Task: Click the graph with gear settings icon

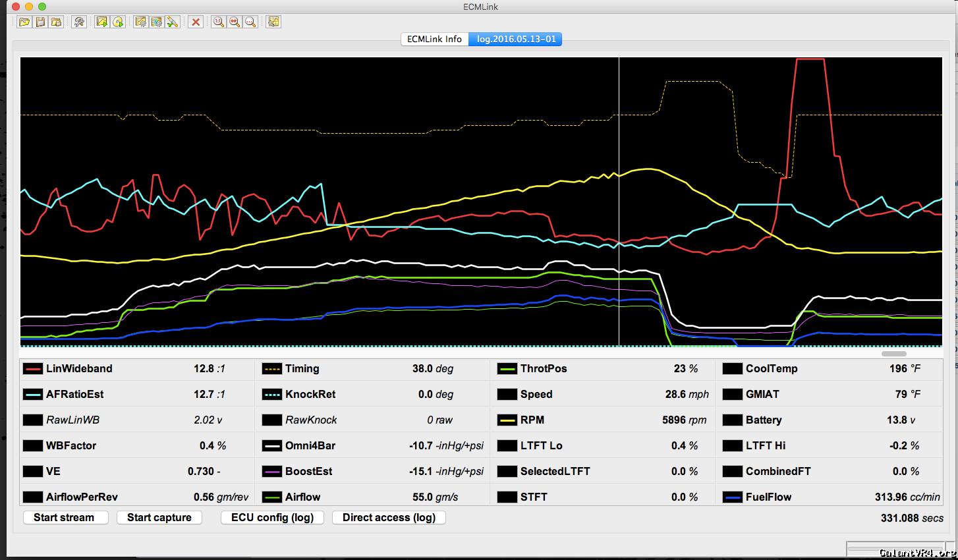Action: point(140,22)
